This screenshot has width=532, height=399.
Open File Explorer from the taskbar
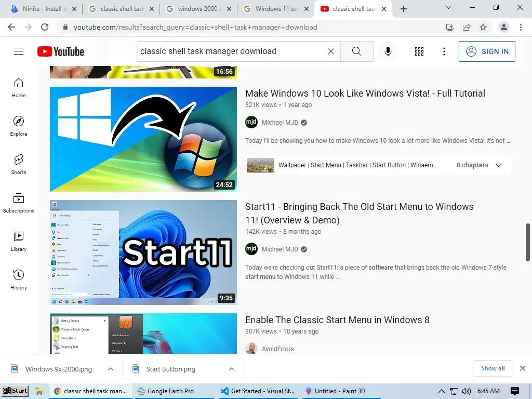[39, 391]
